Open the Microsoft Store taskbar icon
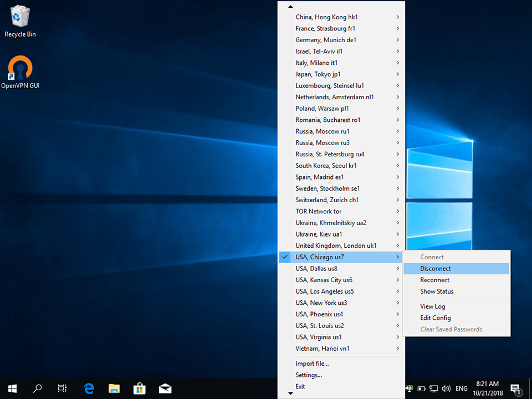Image resolution: width=532 pixels, height=399 pixels. coord(140,388)
